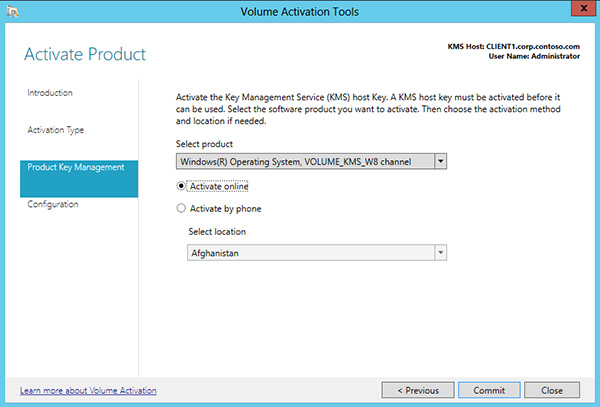Click the Afghanistan location combo box

[310, 253]
